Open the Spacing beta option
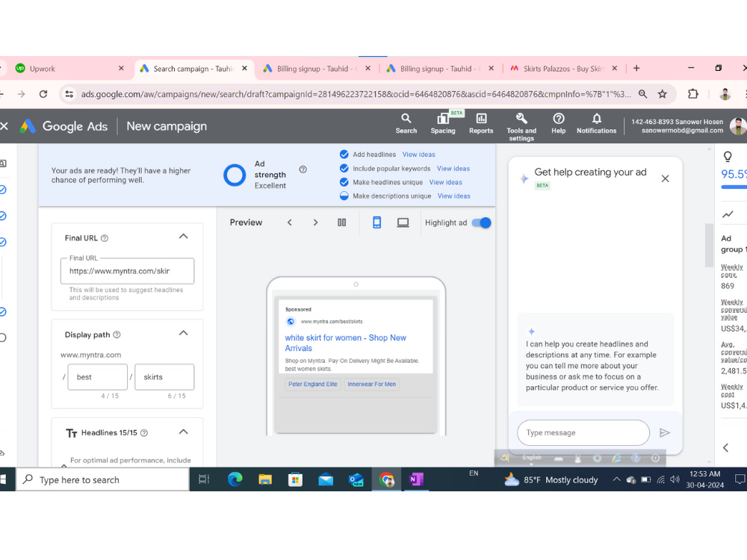 pyautogui.click(x=442, y=124)
